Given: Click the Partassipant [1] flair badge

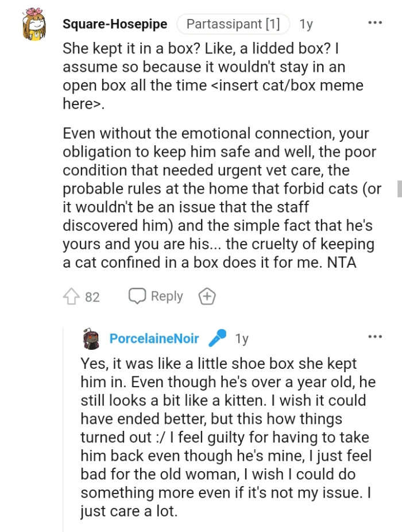Looking at the screenshot, I should 233,24.
